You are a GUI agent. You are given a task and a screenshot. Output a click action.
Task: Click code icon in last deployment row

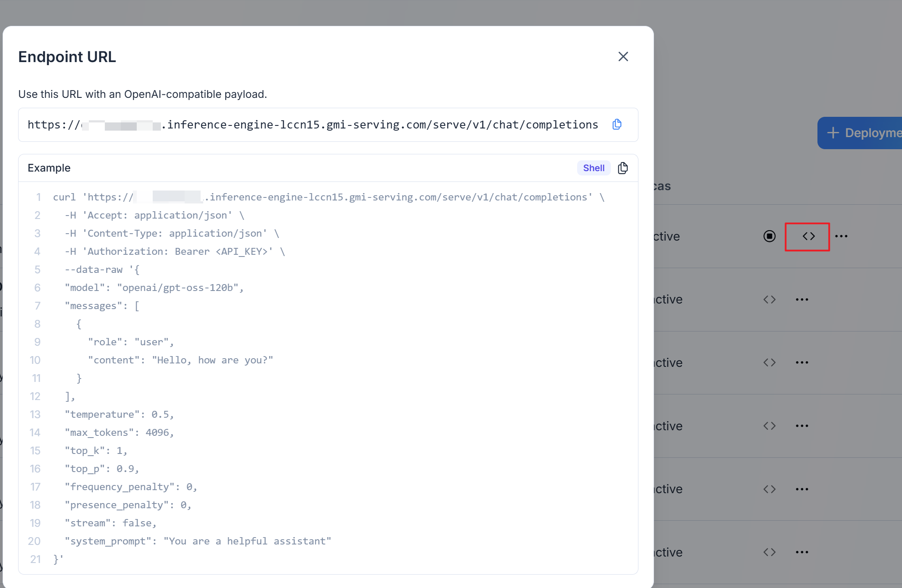click(x=769, y=552)
